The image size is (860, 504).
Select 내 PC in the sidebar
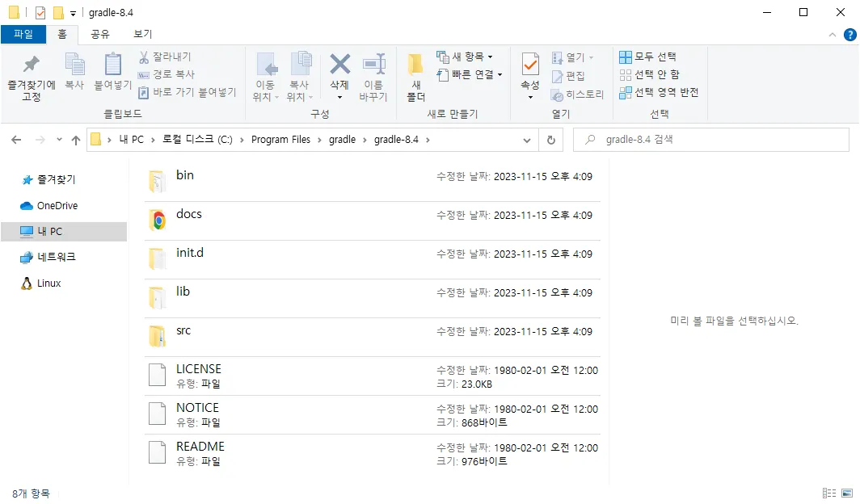click(x=64, y=231)
